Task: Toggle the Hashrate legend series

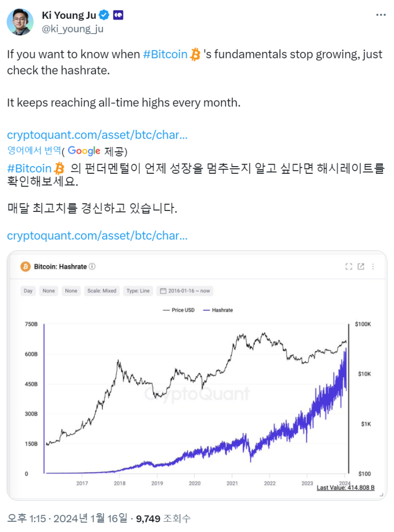Action: click(x=218, y=310)
